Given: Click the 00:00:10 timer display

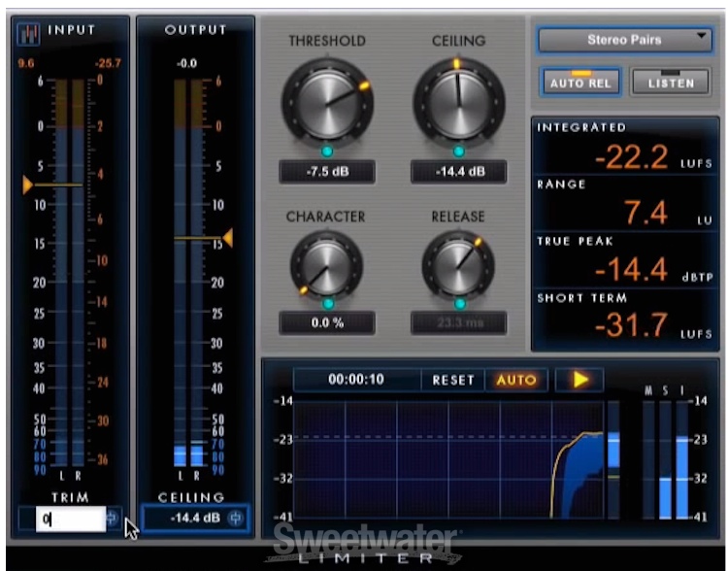Looking at the screenshot, I should click(x=356, y=380).
